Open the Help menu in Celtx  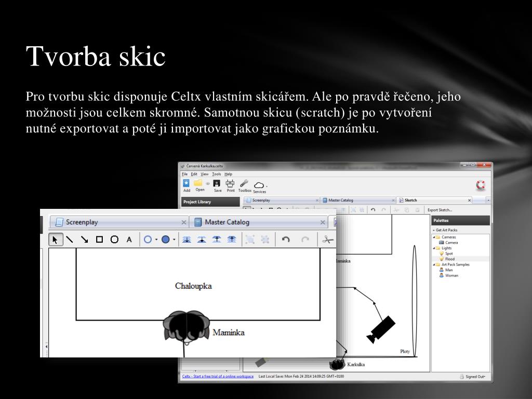coord(229,174)
